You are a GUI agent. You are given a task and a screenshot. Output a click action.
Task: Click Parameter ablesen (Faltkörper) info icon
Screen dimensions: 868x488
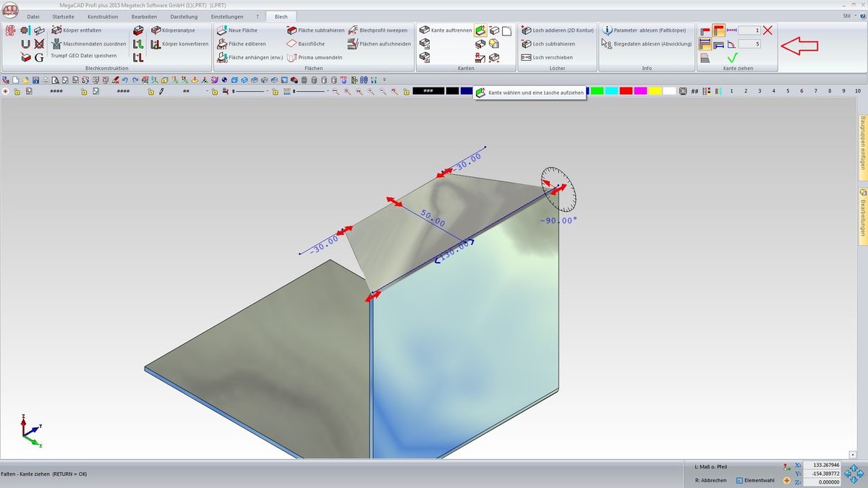coord(608,30)
